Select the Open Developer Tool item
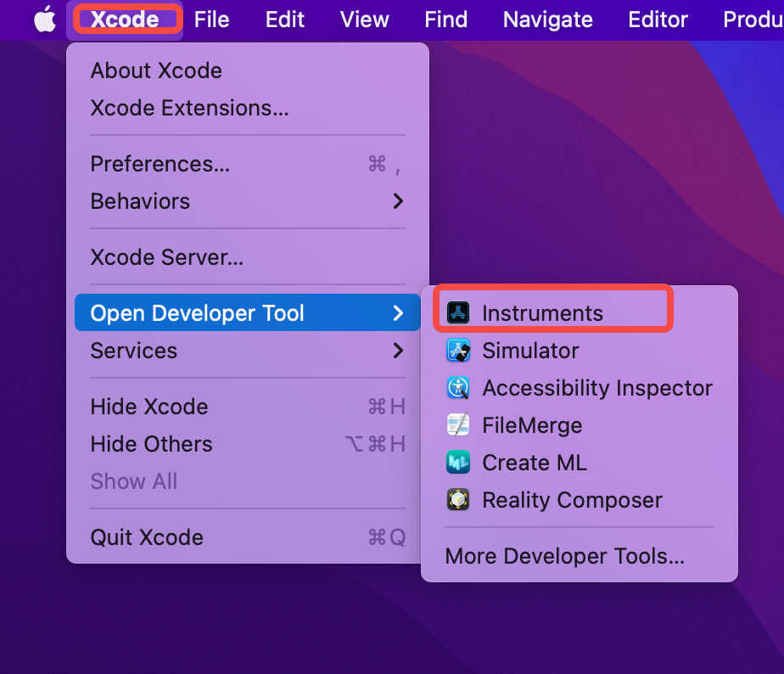784x674 pixels. [248, 312]
